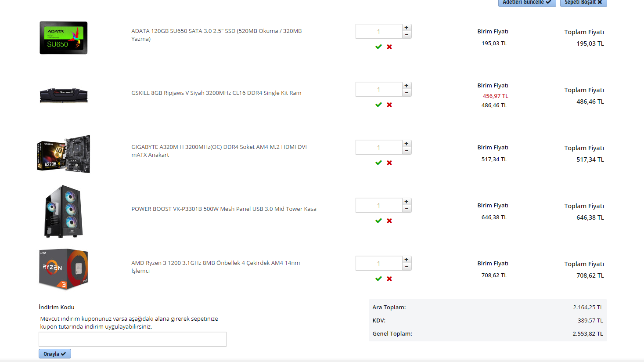644x362 pixels.
Task: Click the POWER BOOST Kasa quantity field
Action: [x=379, y=205]
